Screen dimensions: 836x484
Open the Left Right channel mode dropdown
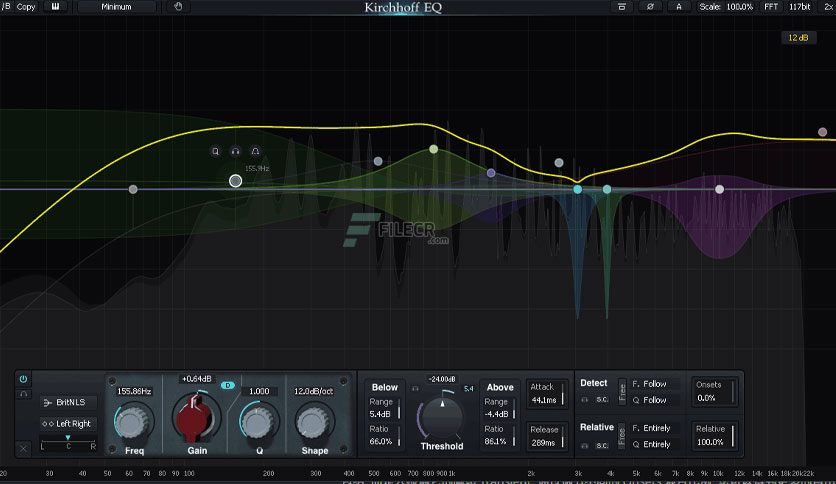tap(68, 424)
